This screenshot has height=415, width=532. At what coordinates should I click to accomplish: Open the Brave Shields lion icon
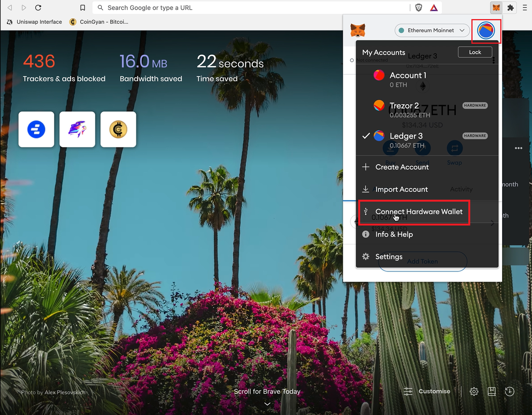(x=419, y=7)
